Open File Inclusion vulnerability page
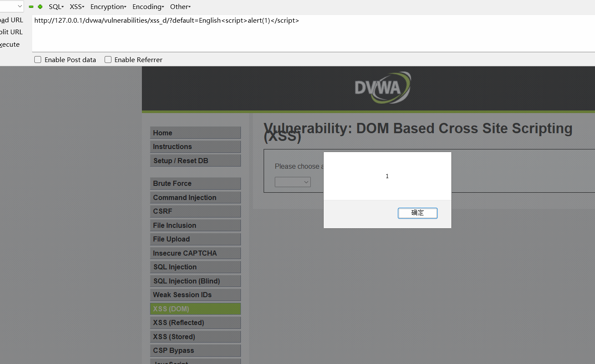The height and width of the screenshot is (364, 595). pyautogui.click(x=195, y=225)
